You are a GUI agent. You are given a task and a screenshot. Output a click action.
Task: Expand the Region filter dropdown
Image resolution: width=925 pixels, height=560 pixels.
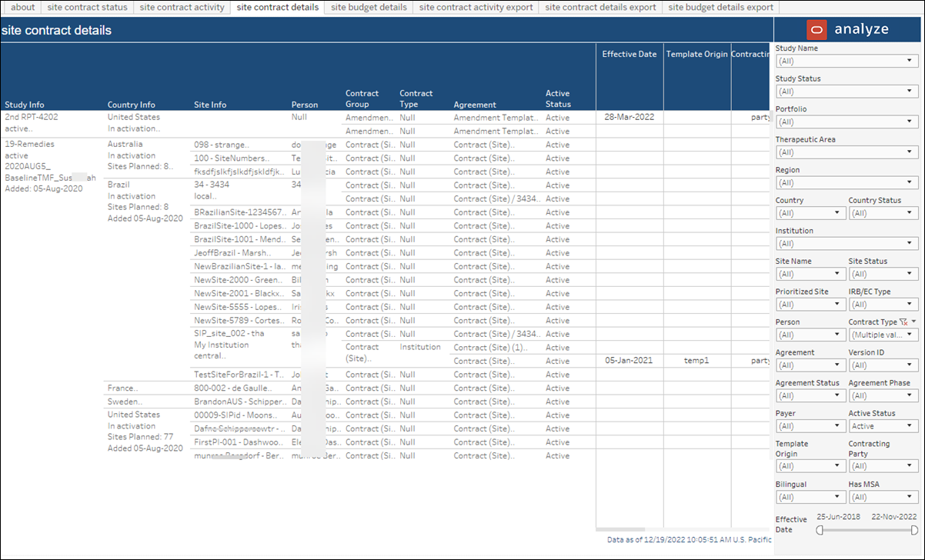847,182
